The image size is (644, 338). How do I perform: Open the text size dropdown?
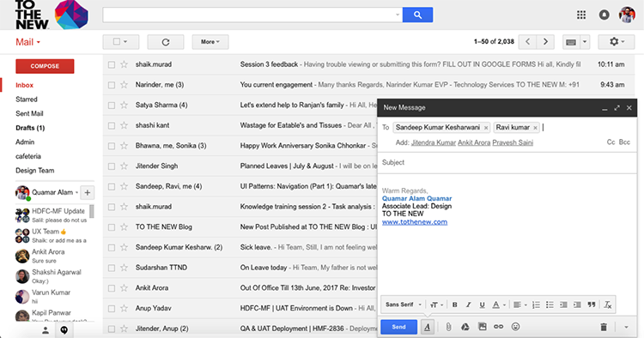pyautogui.click(x=436, y=305)
